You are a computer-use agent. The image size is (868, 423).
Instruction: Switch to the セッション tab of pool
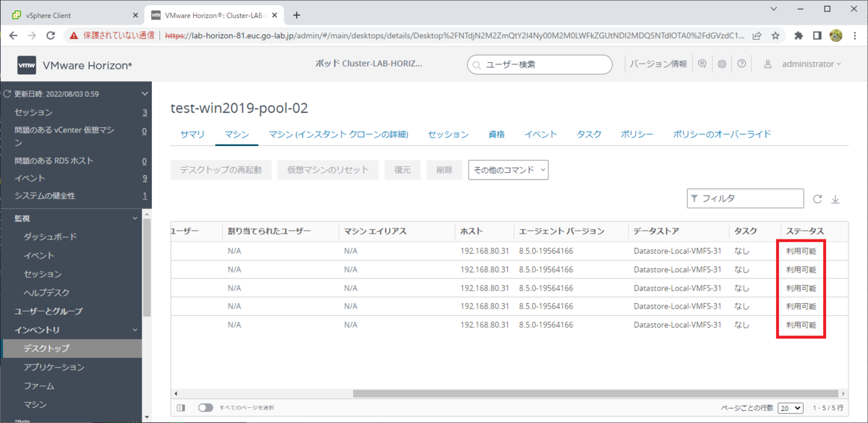(448, 134)
